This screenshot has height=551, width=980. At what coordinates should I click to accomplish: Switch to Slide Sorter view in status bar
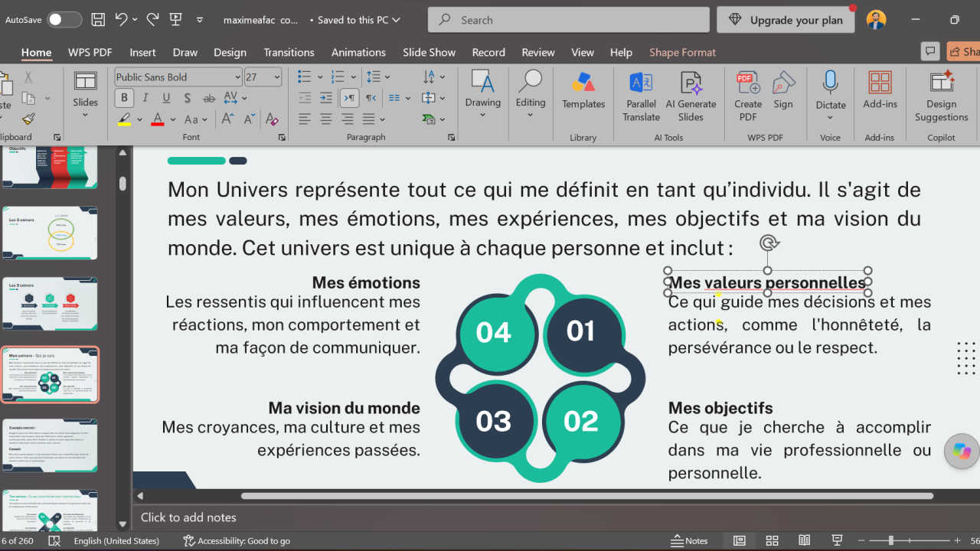(772, 540)
